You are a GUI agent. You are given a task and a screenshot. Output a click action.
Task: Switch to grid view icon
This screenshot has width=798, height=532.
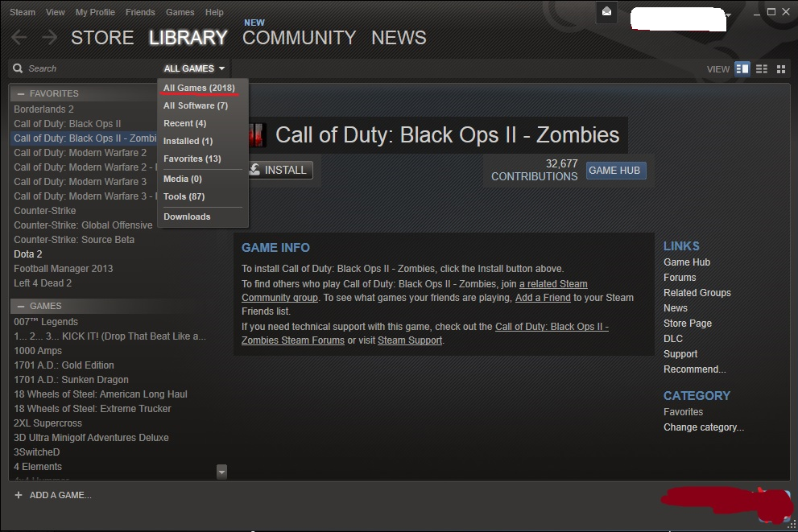click(x=781, y=68)
